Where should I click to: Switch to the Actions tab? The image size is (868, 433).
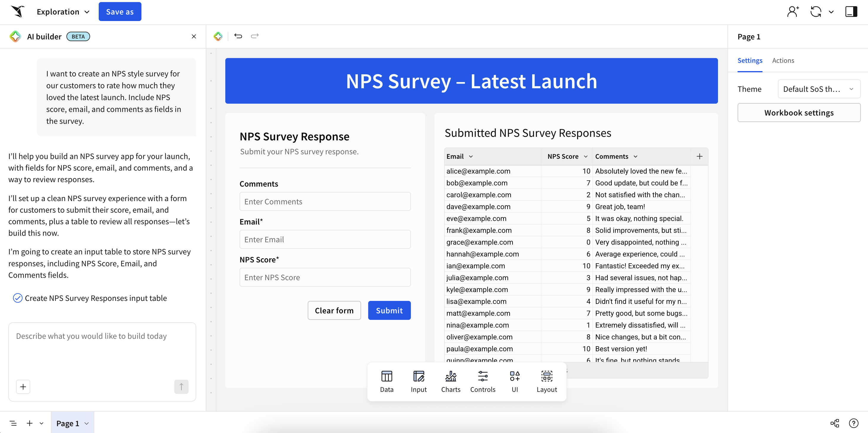click(783, 61)
